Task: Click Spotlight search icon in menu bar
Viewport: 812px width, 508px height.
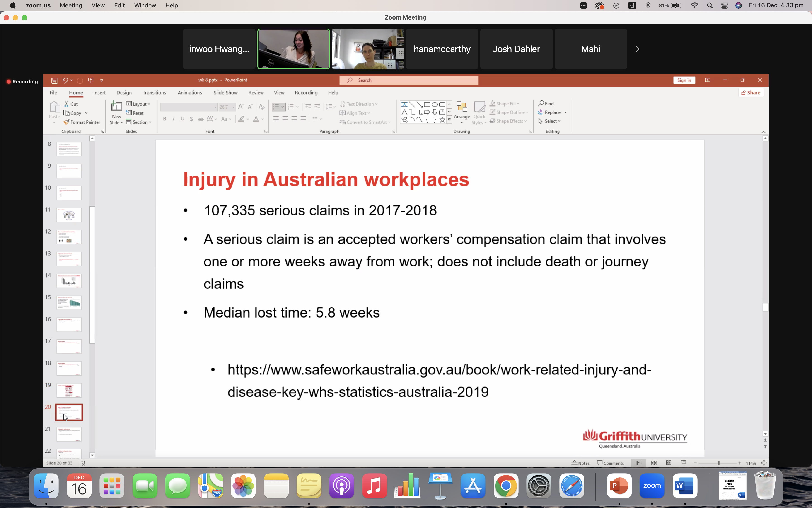Action: point(710,5)
